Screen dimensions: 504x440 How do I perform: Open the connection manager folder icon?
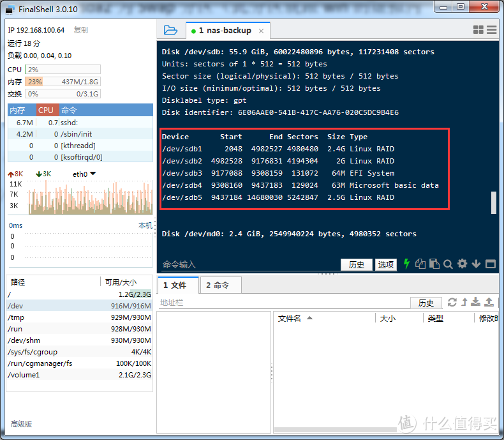(170, 30)
